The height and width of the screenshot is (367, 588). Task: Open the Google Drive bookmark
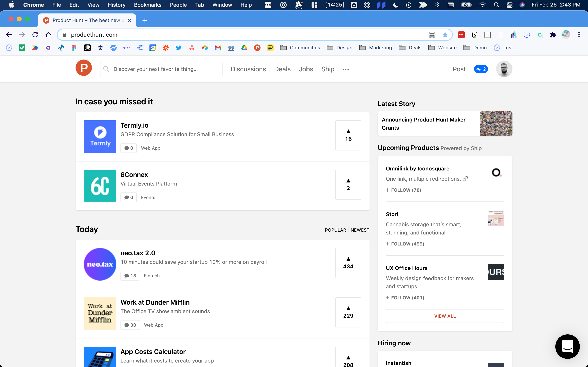244,48
